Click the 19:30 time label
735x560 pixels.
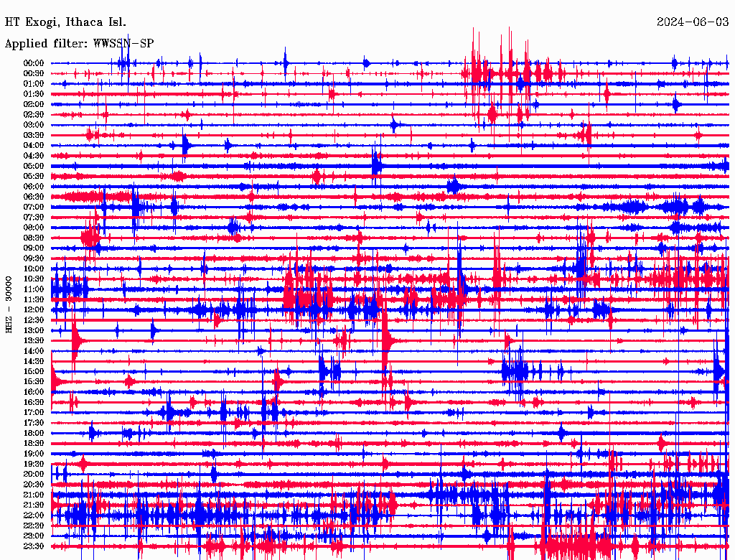click(x=34, y=464)
